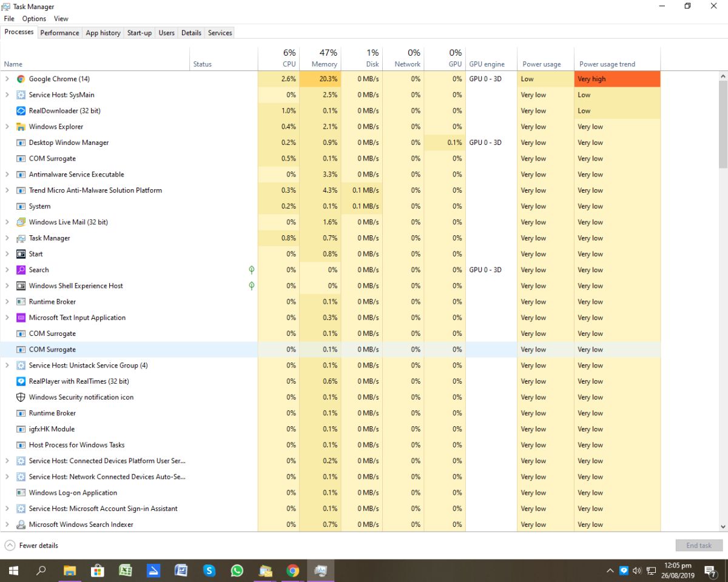The width and height of the screenshot is (728, 582).
Task: Click the leaf status icon for Shell Experience Host
Action: [x=251, y=286]
